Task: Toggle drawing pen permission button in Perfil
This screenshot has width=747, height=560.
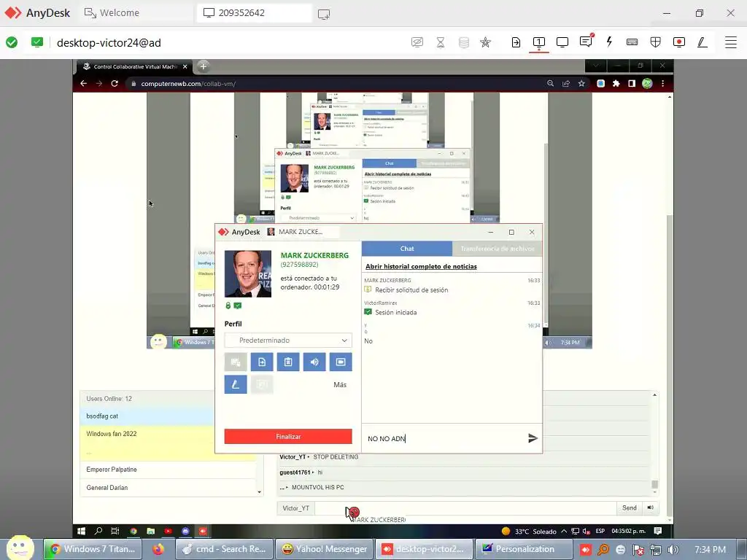Action: 236,384
